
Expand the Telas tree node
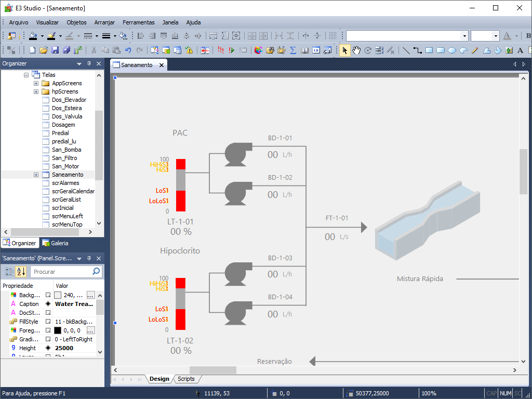25,74
